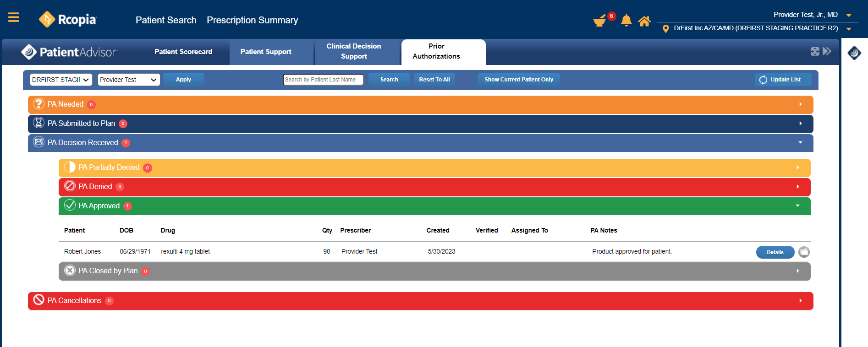This screenshot has height=347, width=868.
Task: Click the created date 5/30/2023
Action: point(441,251)
